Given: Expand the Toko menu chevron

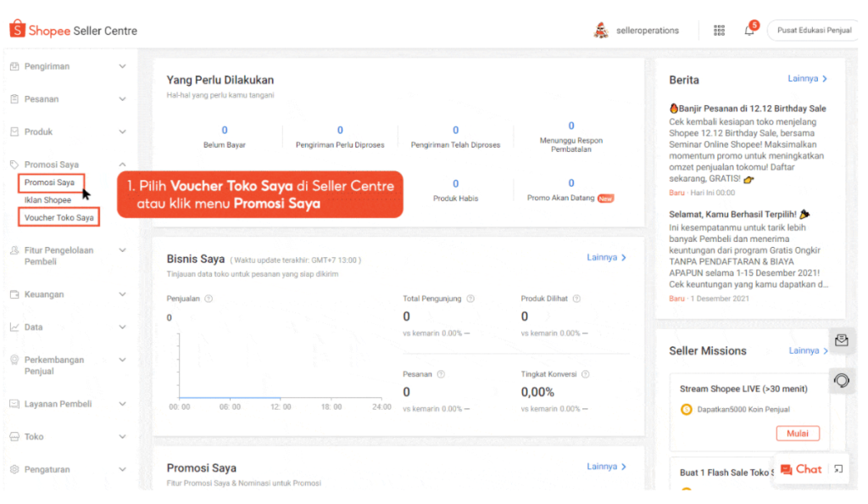Looking at the screenshot, I should click(x=122, y=436).
